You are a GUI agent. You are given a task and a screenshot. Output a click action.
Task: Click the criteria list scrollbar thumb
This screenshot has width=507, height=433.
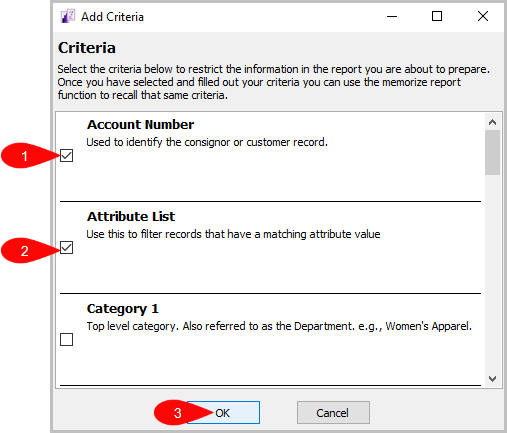point(492,152)
